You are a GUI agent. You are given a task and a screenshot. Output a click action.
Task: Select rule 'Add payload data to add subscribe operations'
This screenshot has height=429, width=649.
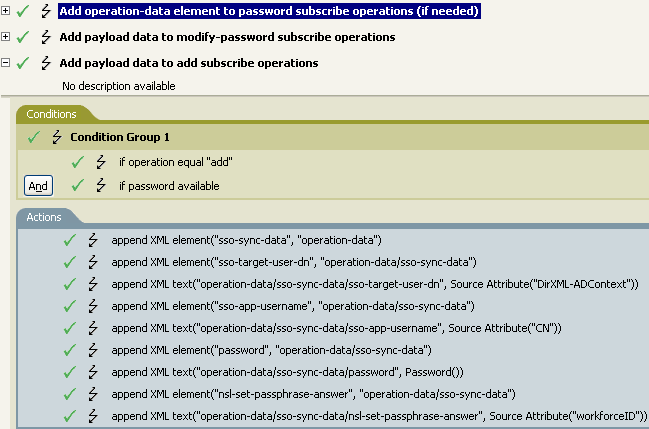[189, 63]
